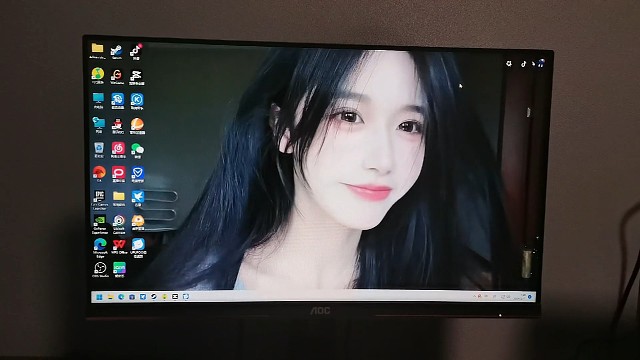Open the Recycle Bin
Image resolution: width=640 pixels, height=360 pixels.
(x=99, y=147)
